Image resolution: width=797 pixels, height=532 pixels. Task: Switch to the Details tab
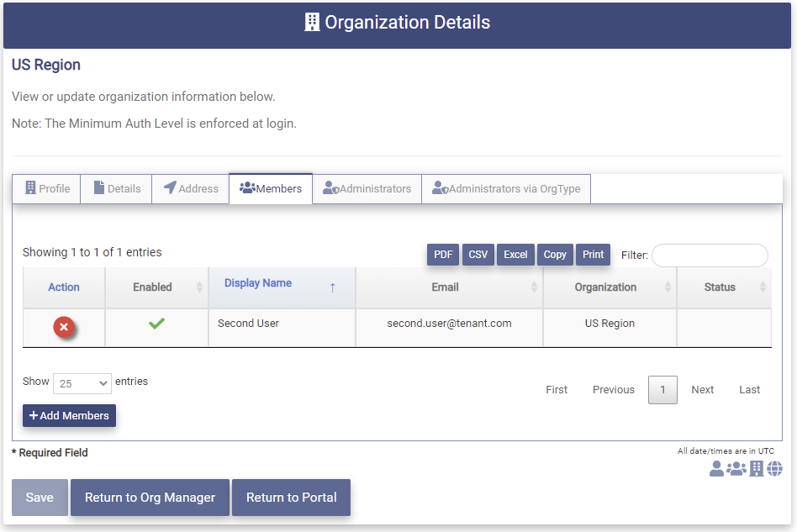click(x=116, y=188)
